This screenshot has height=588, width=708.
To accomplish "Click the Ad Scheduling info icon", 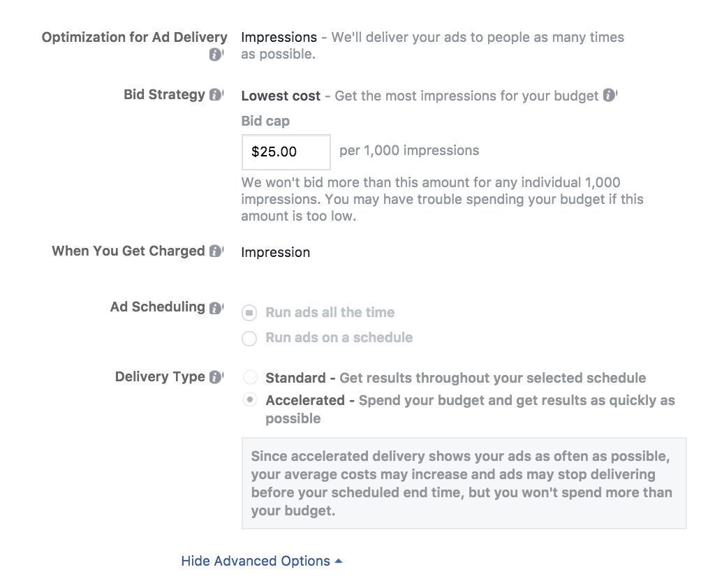I will point(216,307).
